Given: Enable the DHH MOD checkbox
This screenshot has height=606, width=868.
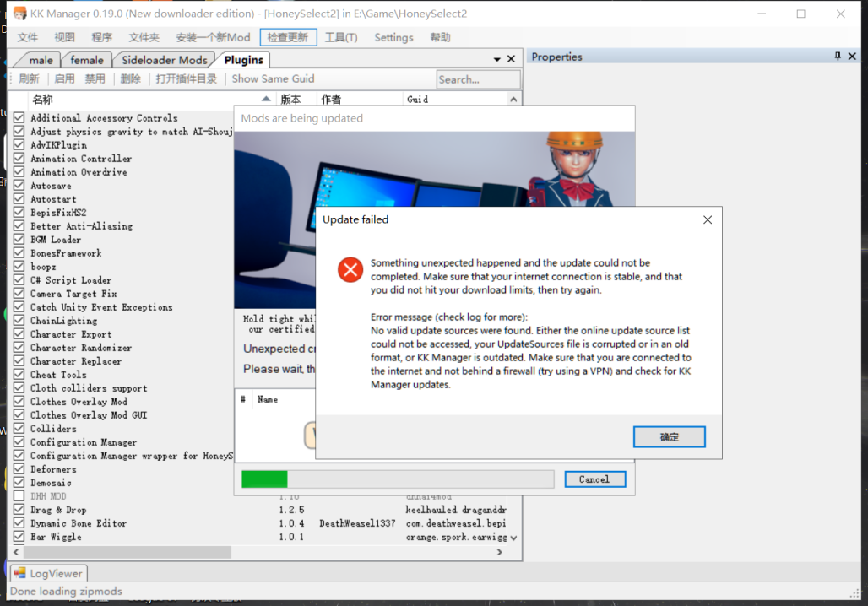Looking at the screenshot, I should pos(19,496).
